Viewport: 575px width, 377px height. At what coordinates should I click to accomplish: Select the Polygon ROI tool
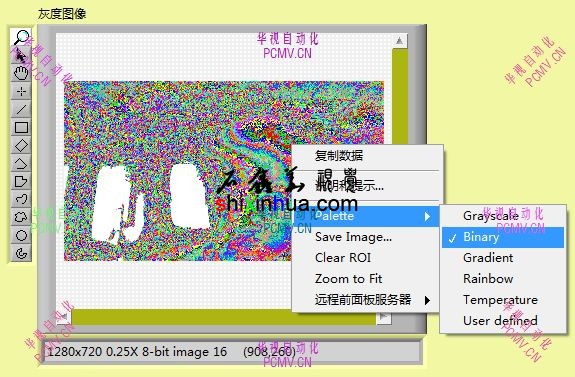point(21,181)
